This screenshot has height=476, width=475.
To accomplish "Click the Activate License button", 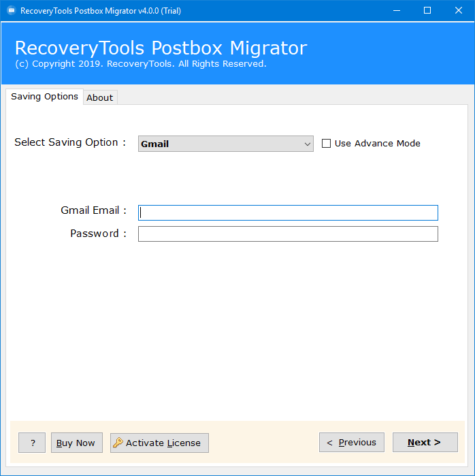I will pyautogui.click(x=159, y=443).
